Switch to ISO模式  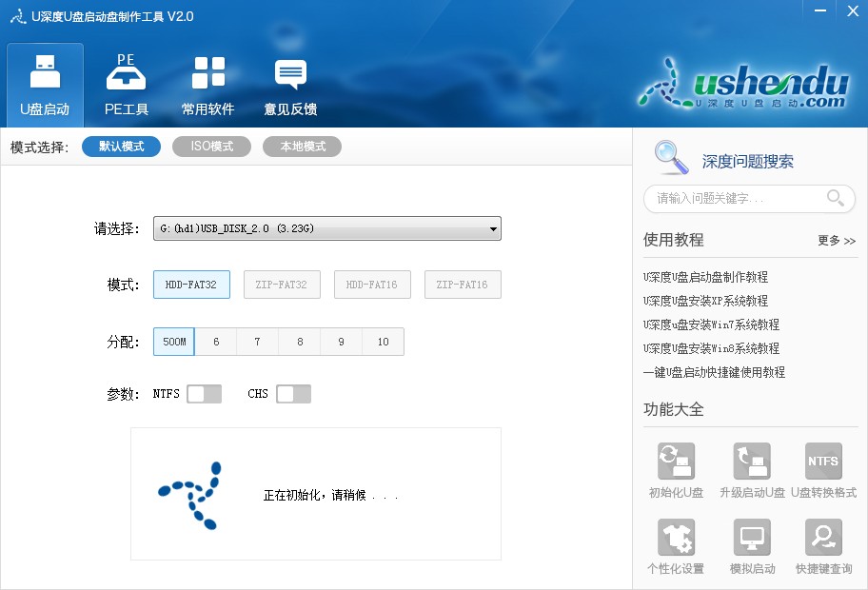point(211,147)
